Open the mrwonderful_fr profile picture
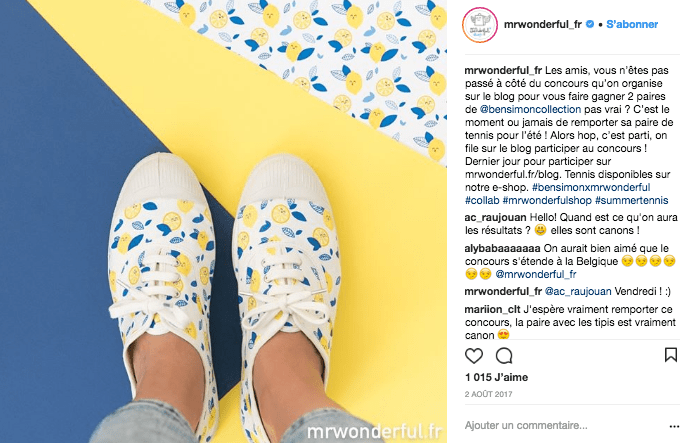 479,25
